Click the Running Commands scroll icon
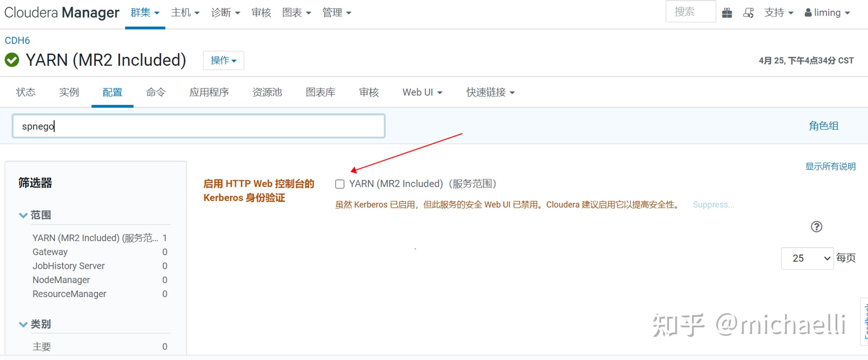 point(749,12)
